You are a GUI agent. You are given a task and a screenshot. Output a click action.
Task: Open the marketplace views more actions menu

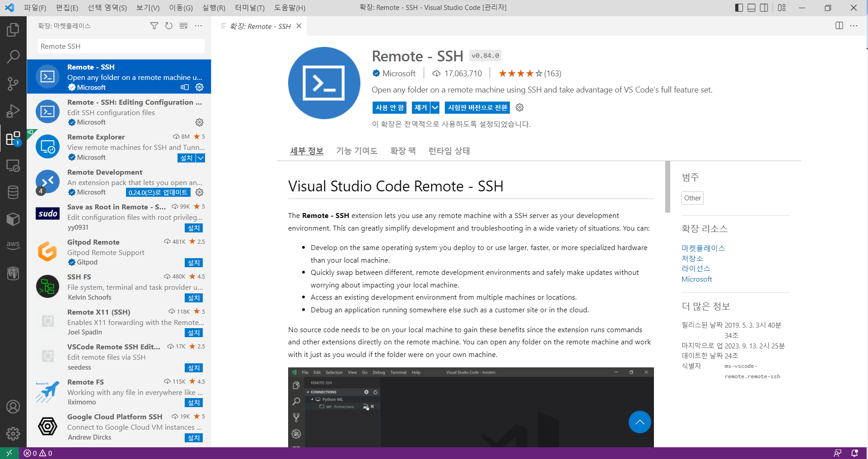coord(198,26)
